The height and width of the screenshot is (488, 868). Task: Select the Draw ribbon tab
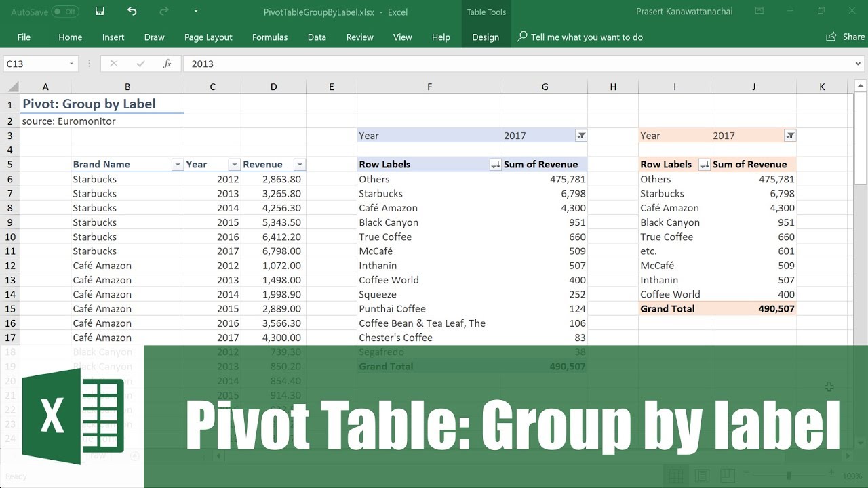155,37
